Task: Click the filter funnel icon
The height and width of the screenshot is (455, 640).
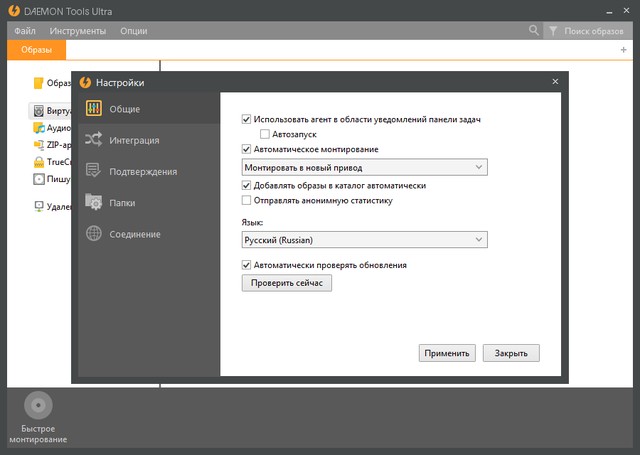Action: pos(553,31)
